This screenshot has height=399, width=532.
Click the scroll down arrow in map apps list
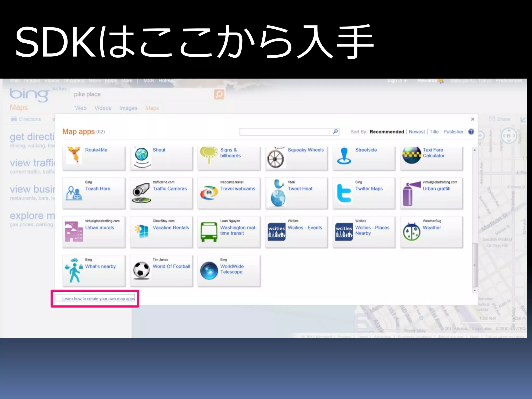[x=475, y=290]
